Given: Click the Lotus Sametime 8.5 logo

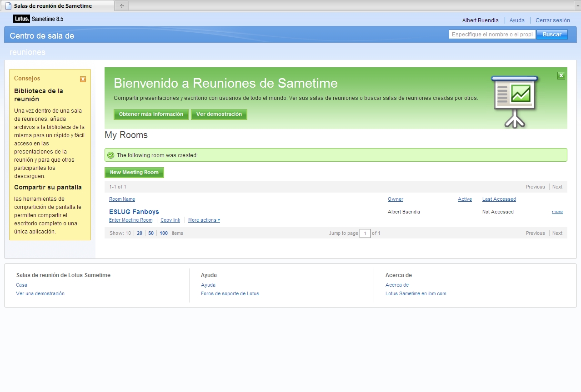Looking at the screenshot, I should click(38, 19).
